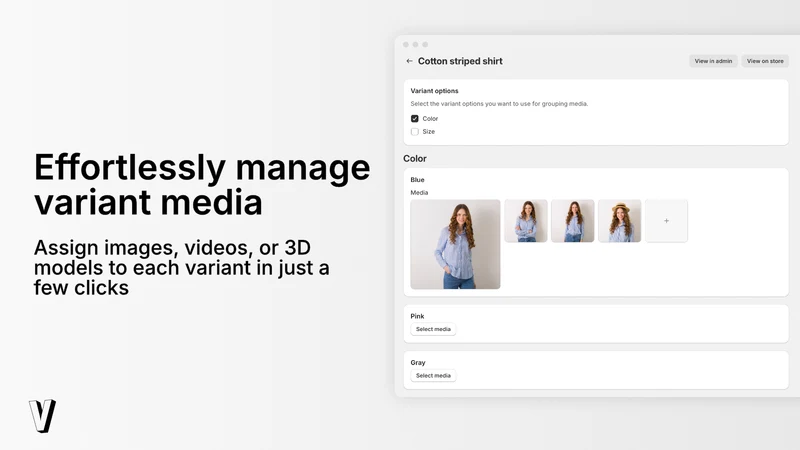Open View on store
Image resolution: width=800 pixels, height=450 pixels.
click(765, 61)
